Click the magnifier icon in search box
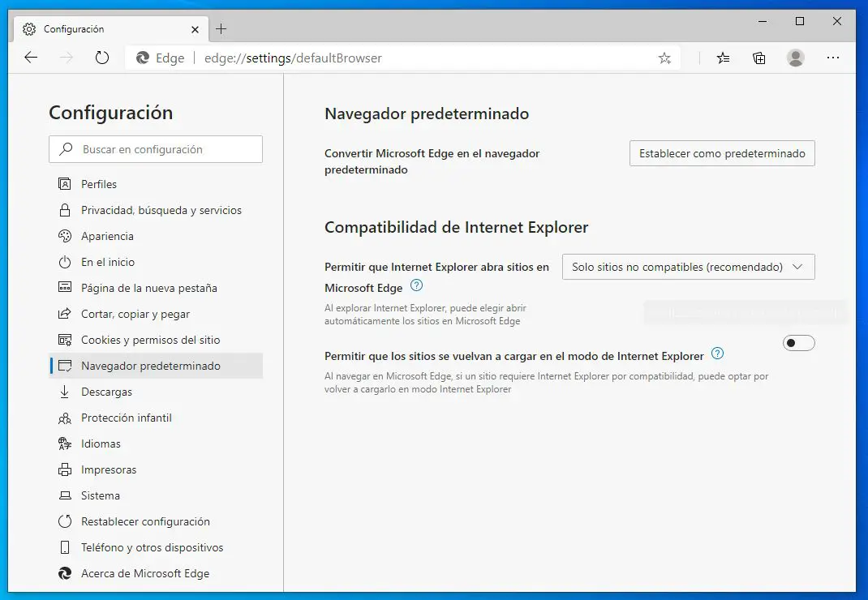This screenshot has height=600, width=868. tap(66, 149)
